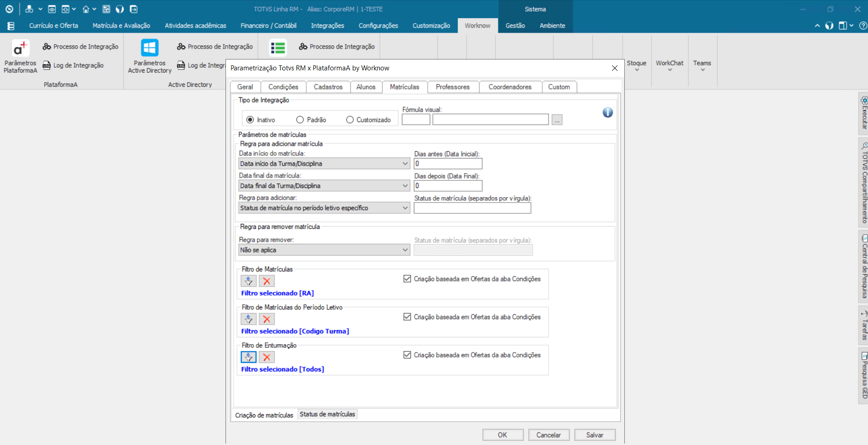Image resolution: width=868 pixels, height=445 pixels.
Task: Expand Regra para remover dropdown
Action: [x=405, y=250]
